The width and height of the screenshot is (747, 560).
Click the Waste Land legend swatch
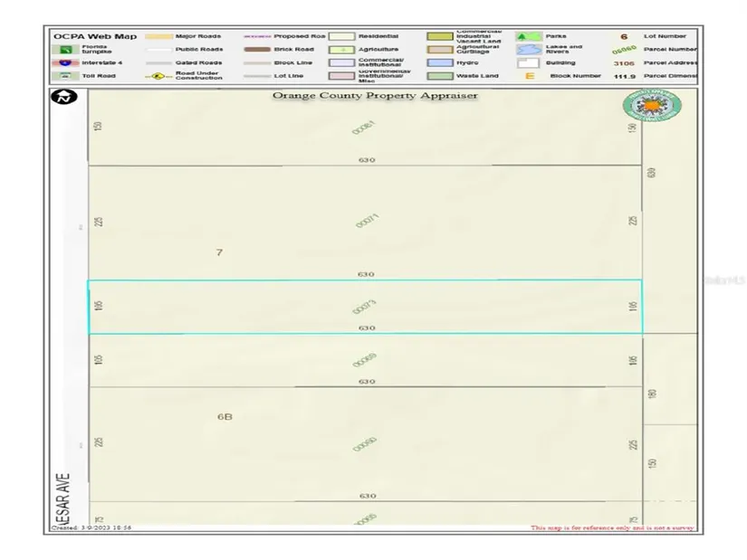coord(441,76)
